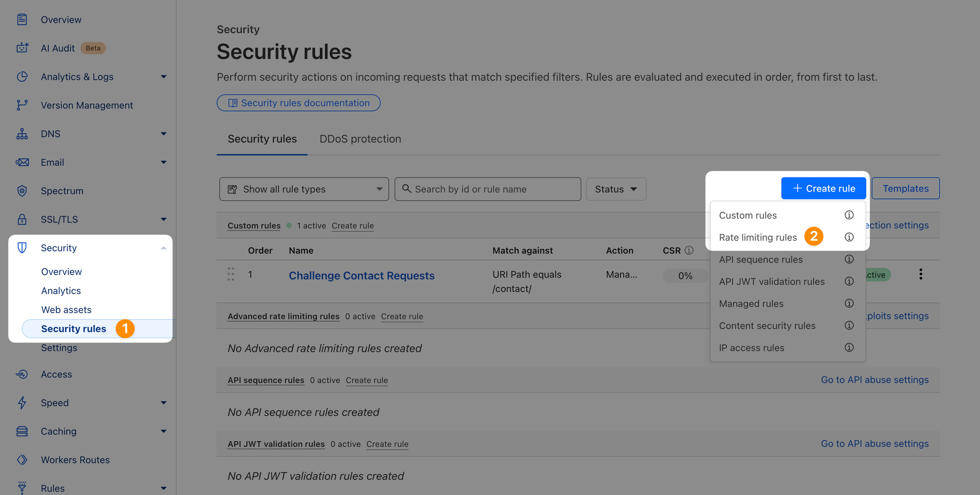Open Security Overview sub-item in sidebar
The width and height of the screenshot is (980, 495).
pos(61,272)
